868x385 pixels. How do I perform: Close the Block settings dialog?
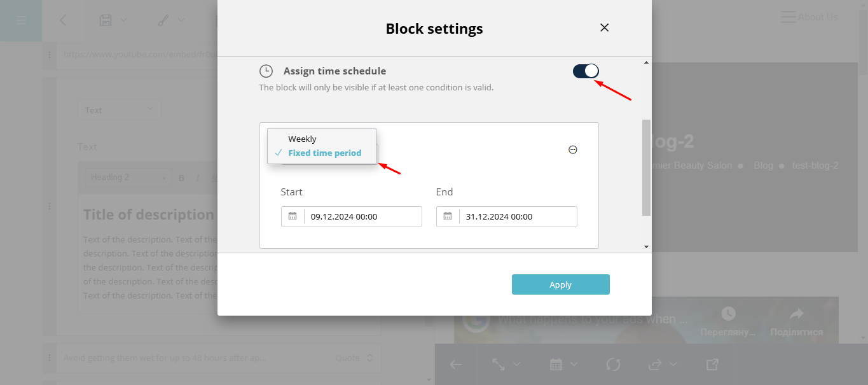click(605, 27)
